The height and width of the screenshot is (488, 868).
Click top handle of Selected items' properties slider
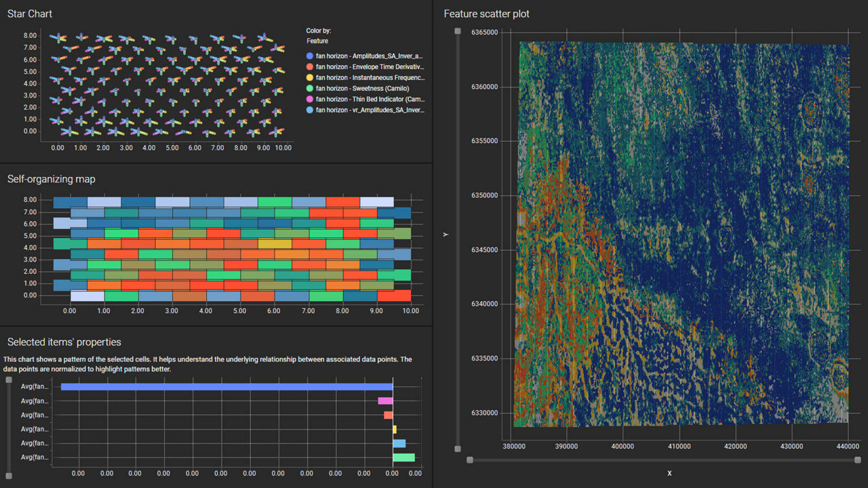(x=9, y=380)
